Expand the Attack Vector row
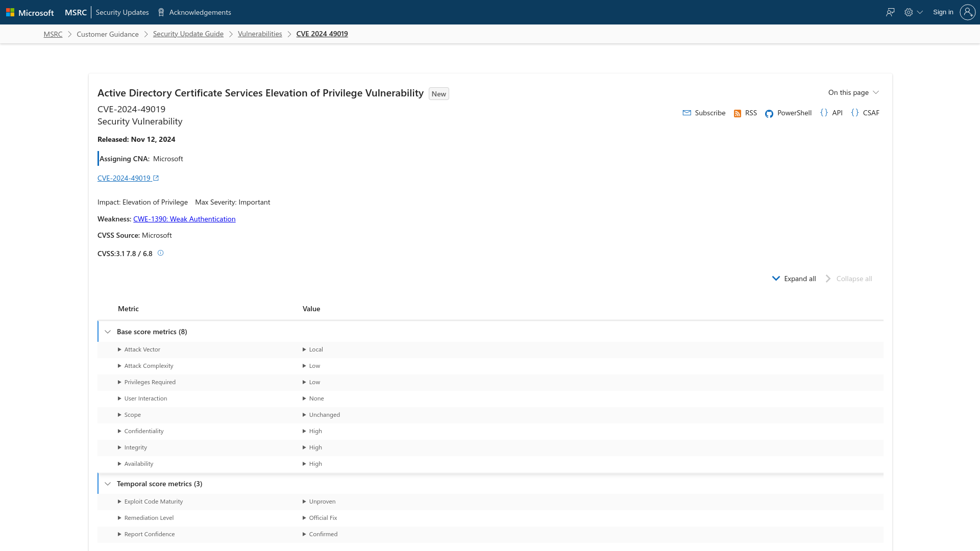 [x=119, y=349]
